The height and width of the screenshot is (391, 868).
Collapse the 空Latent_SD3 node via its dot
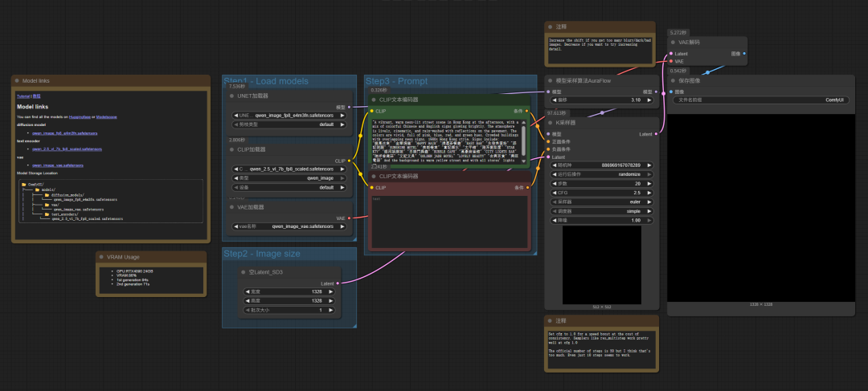[x=244, y=272]
